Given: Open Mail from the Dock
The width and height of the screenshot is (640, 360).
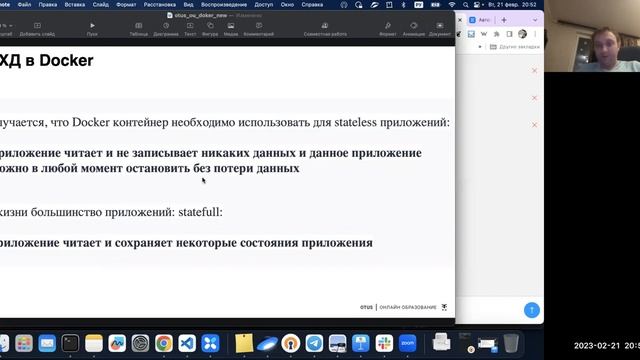Looking at the screenshot, I should (x=47, y=343).
